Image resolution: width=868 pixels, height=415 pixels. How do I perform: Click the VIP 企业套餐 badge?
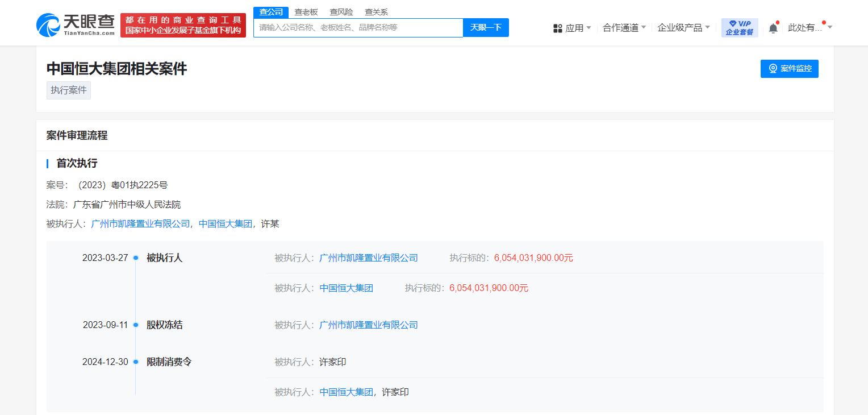(x=740, y=27)
